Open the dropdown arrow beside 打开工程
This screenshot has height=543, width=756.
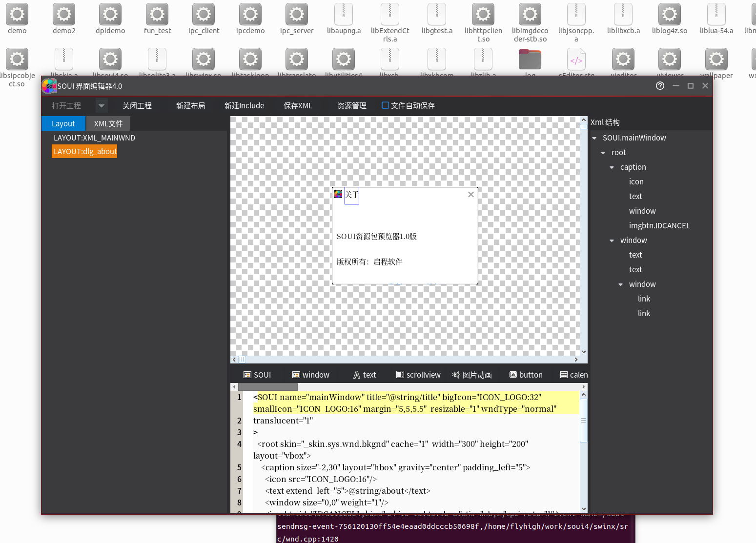tap(102, 105)
